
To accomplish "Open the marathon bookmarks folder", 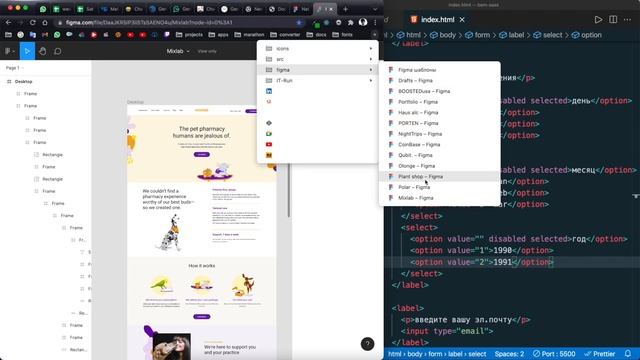I will point(249,35).
